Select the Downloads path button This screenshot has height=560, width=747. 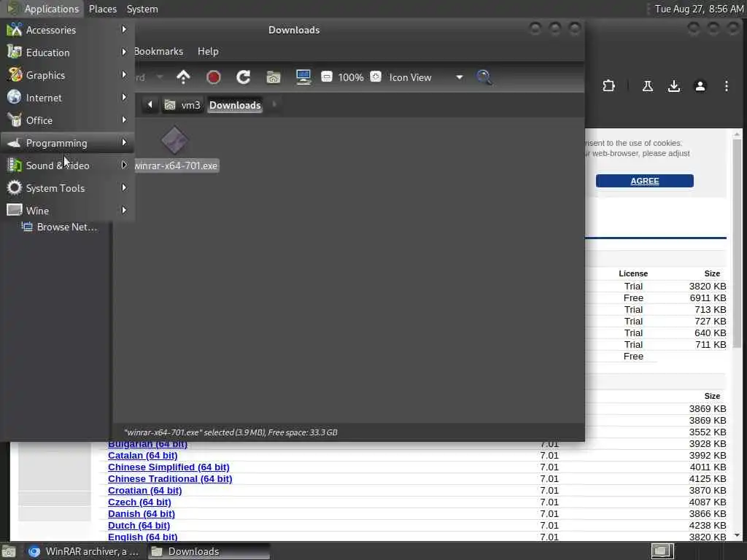tap(235, 105)
